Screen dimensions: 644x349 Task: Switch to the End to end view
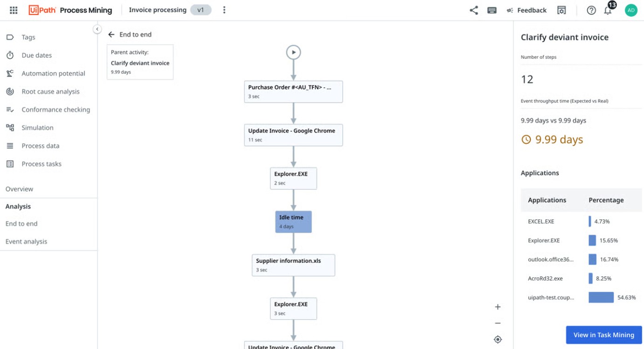click(21, 223)
